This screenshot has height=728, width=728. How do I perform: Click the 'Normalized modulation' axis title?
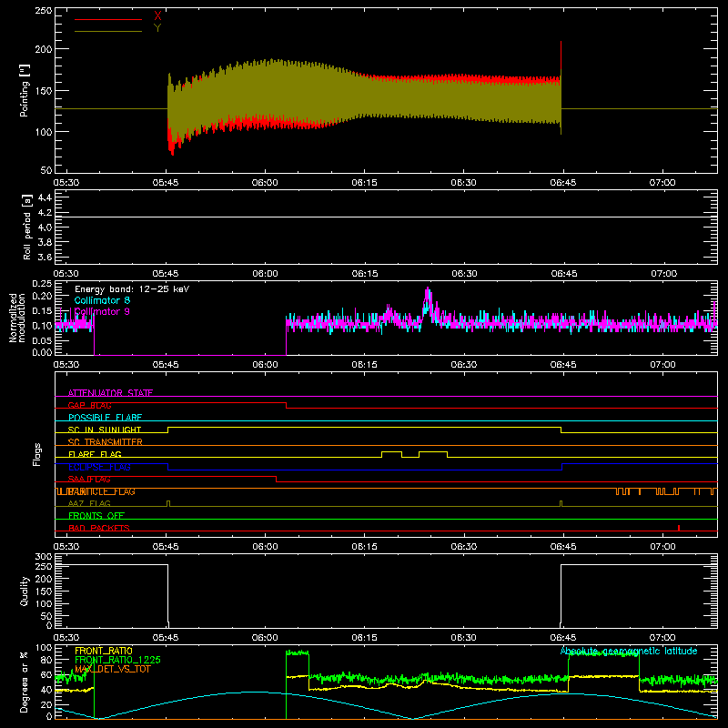17,318
